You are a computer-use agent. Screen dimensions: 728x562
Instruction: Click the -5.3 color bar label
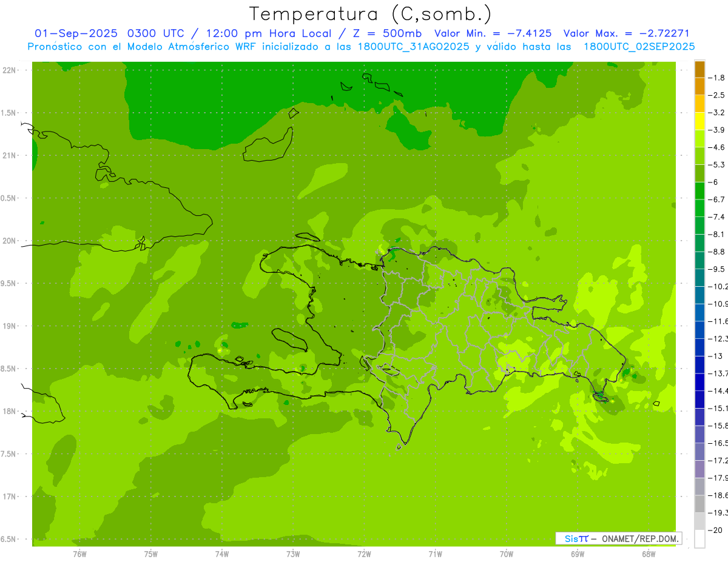coord(716,165)
